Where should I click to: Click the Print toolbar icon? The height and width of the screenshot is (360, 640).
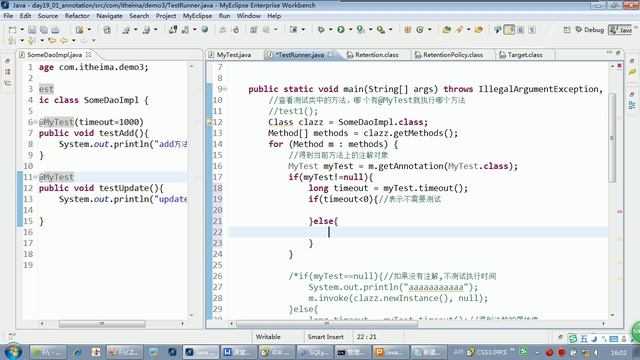coord(55,30)
